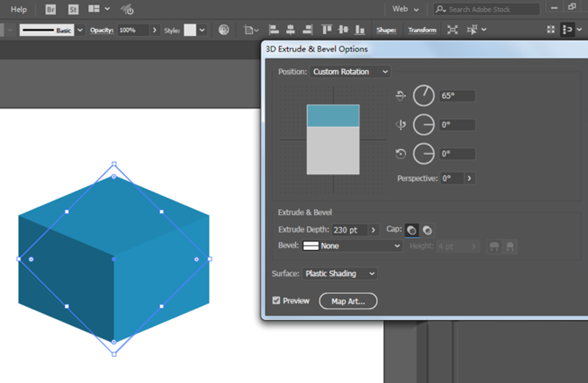Open the Position Custom Rotation dropdown

pyautogui.click(x=350, y=72)
